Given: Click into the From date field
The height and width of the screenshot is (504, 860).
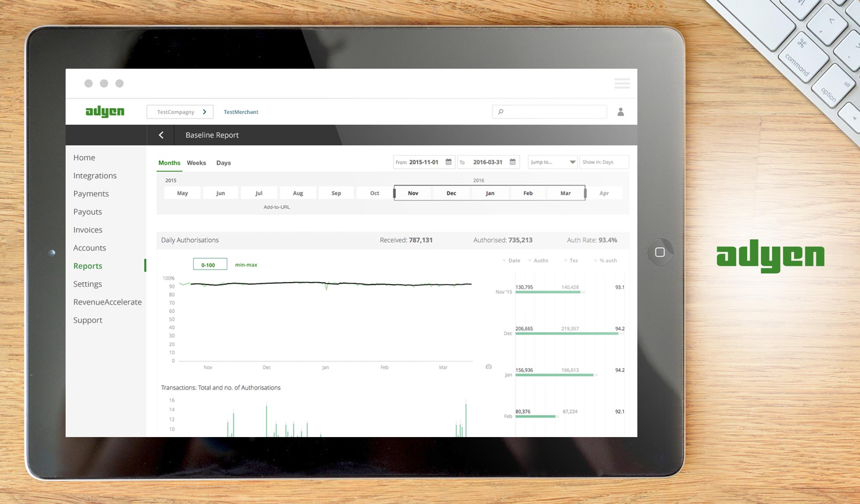Looking at the screenshot, I should (423, 162).
